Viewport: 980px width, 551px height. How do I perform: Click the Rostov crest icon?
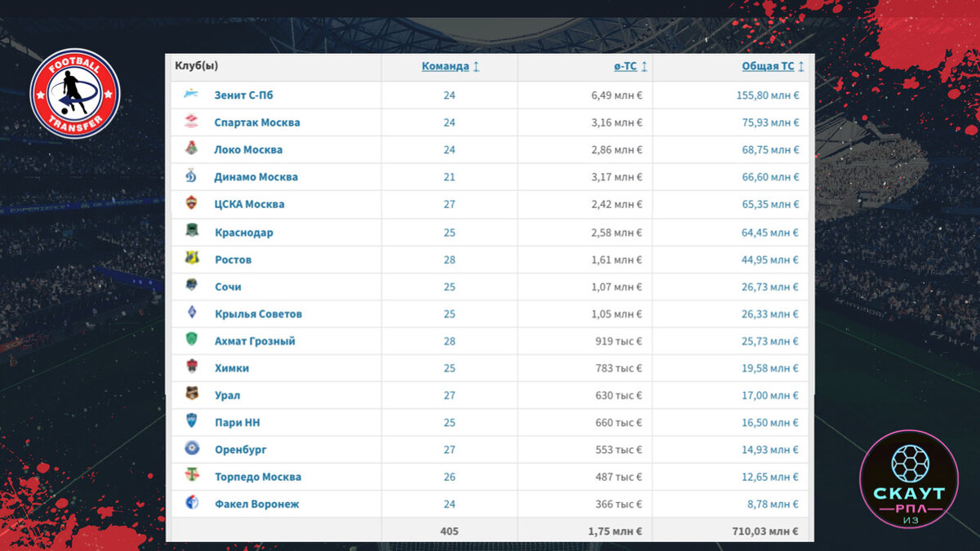(x=191, y=259)
